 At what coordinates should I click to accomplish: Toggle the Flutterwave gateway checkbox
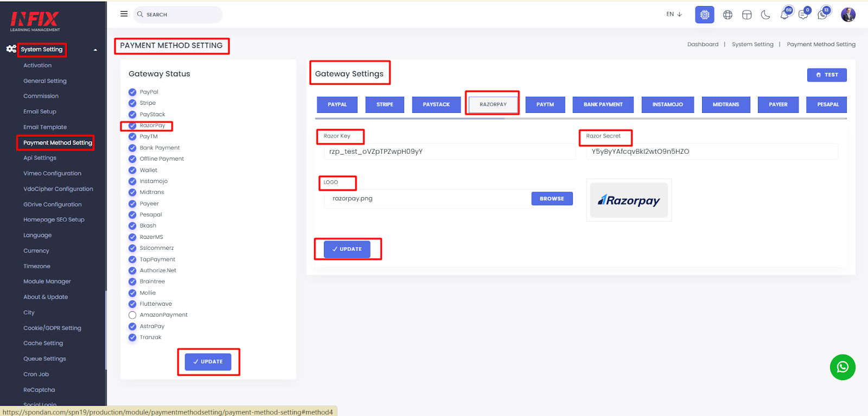point(132,304)
